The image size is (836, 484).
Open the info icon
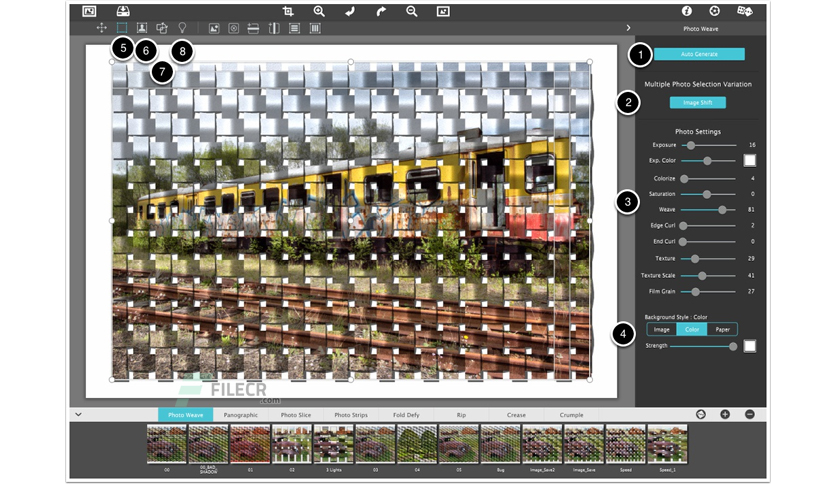pos(687,11)
